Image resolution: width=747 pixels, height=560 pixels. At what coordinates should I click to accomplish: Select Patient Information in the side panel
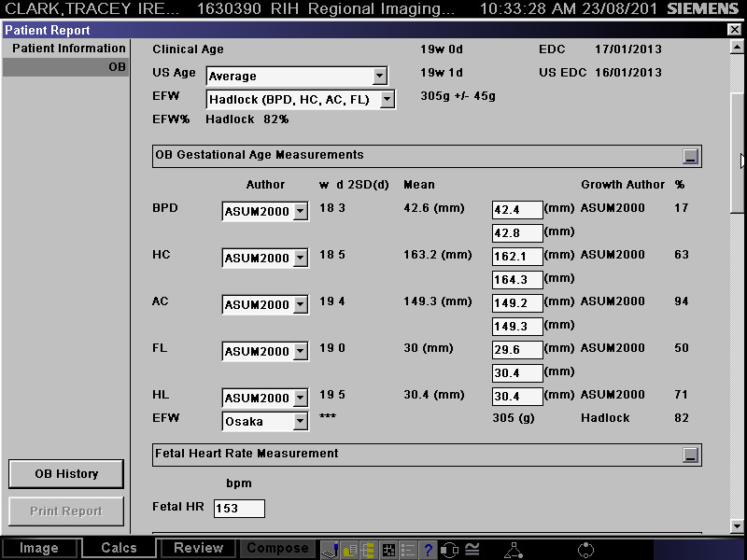click(x=68, y=49)
